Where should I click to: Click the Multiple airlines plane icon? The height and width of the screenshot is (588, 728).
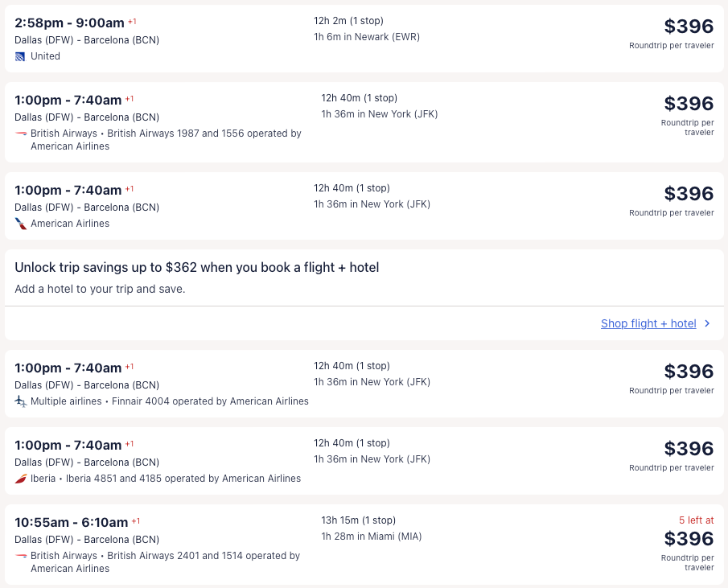tap(21, 401)
